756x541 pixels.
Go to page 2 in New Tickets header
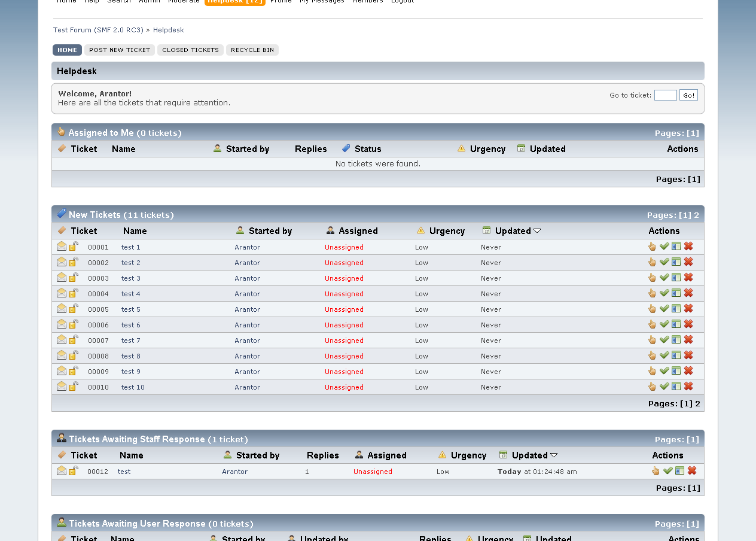(x=697, y=215)
